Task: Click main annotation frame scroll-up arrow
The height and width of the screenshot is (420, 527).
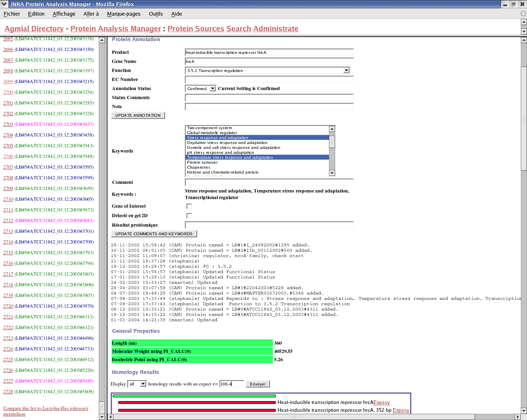Action: (x=524, y=40)
